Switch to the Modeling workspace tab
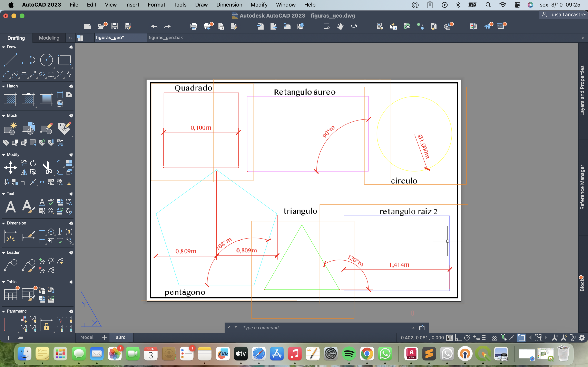 pos(49,38)
